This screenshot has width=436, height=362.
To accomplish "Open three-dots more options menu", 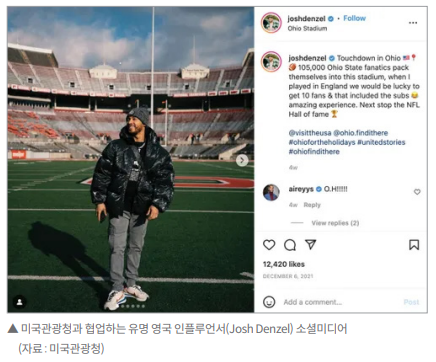I will click(x=413, y=23).
